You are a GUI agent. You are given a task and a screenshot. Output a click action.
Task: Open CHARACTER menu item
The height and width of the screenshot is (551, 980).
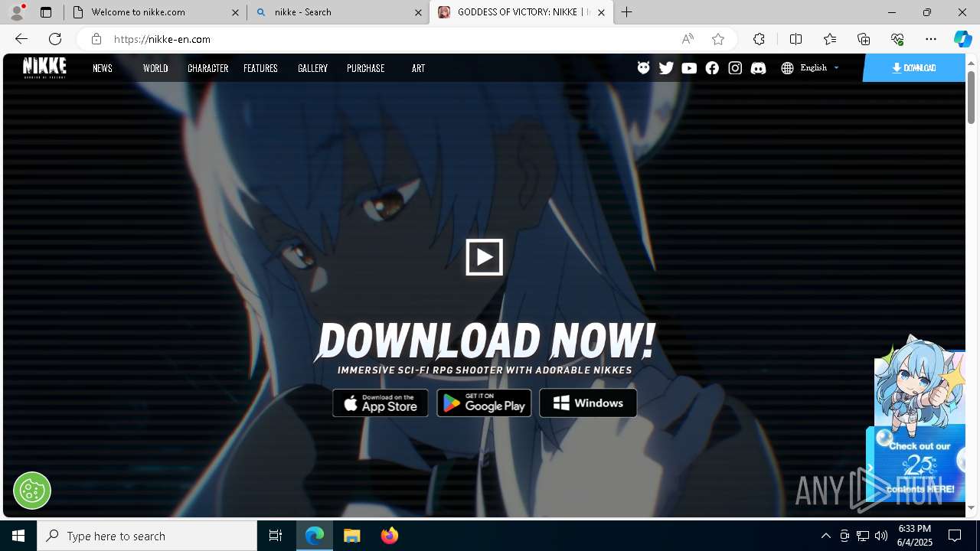(208, 68)
